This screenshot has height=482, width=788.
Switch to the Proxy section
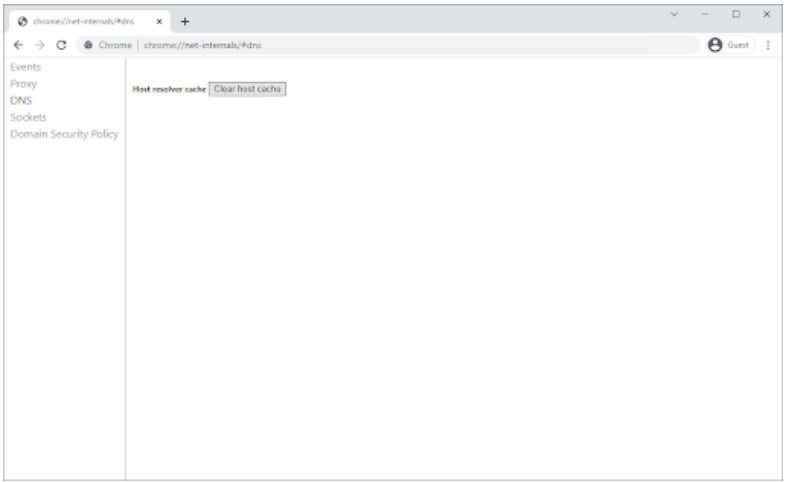click(x=23, y=84)
